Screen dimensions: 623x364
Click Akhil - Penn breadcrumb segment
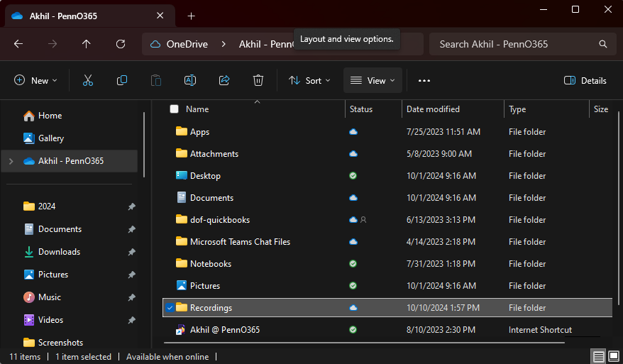(x=266, y=44)
